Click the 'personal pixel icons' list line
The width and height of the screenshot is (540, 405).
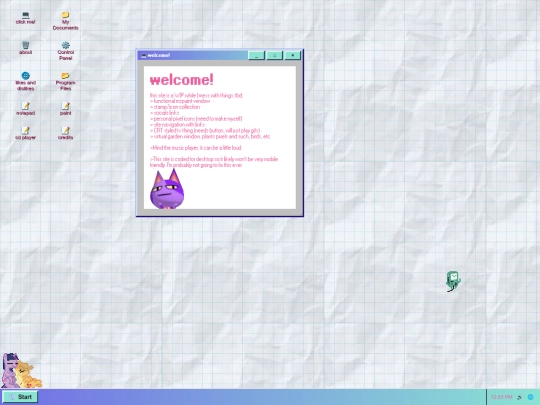pos(196,119)
